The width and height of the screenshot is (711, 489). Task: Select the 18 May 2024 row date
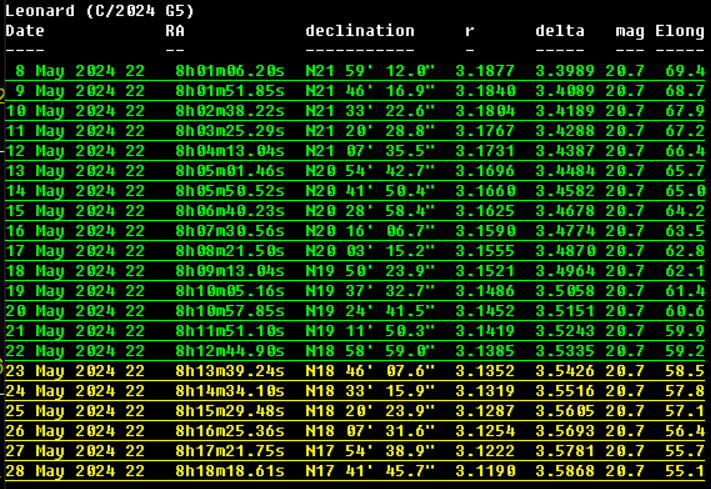point(75,271)
